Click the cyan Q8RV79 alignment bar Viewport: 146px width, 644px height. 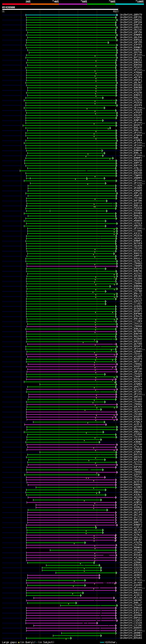tap(71, 15)
